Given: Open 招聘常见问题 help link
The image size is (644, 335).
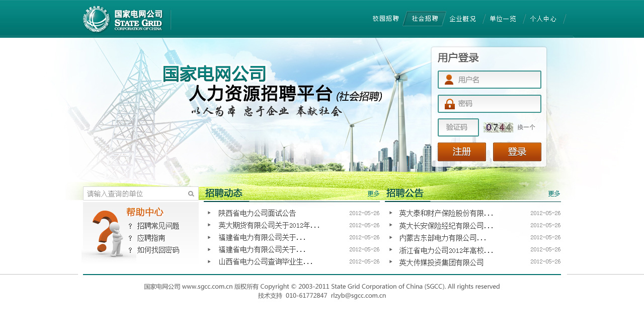Looking at the screenshot, I should click(x=158, y=226).
